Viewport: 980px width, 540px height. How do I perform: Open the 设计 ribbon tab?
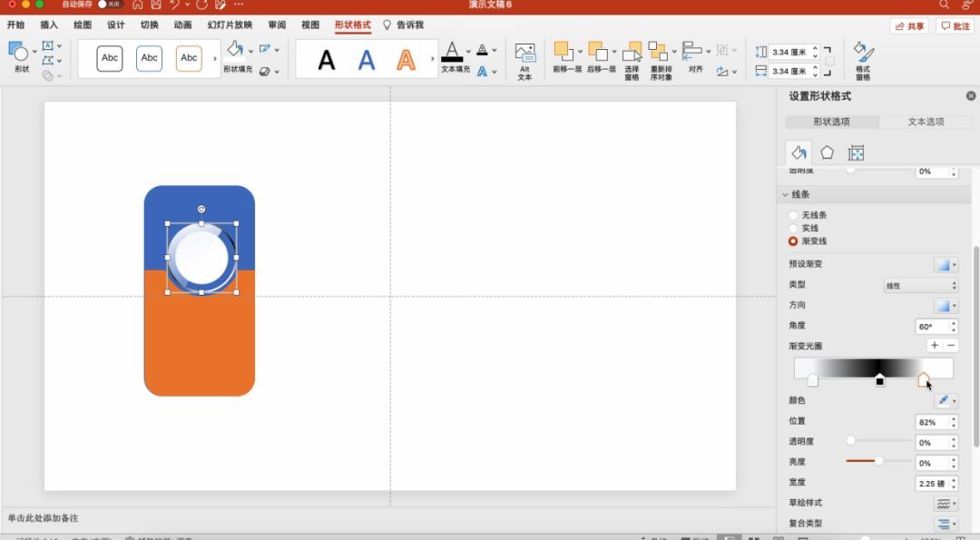click(x=115, y=25)
